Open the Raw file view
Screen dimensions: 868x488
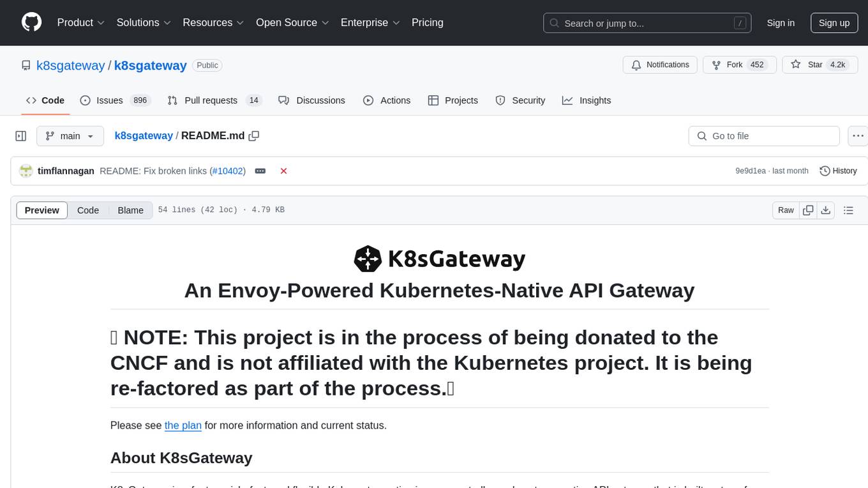tap(786, 210)
